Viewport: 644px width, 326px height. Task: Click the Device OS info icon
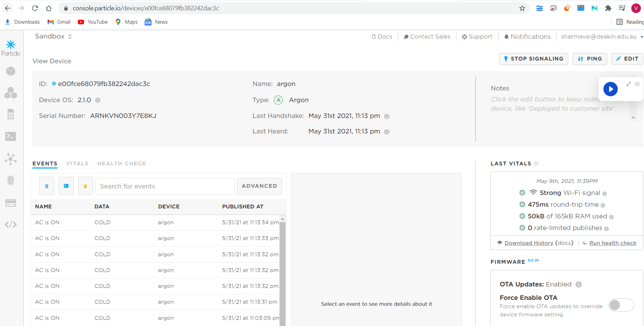(98, 100)
